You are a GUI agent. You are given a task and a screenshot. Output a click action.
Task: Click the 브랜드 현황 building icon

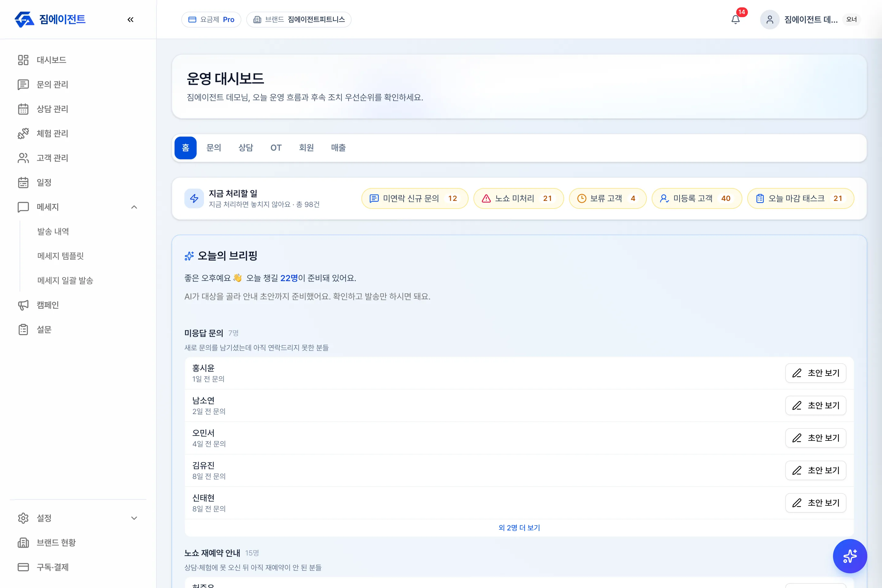click(23, 543)
